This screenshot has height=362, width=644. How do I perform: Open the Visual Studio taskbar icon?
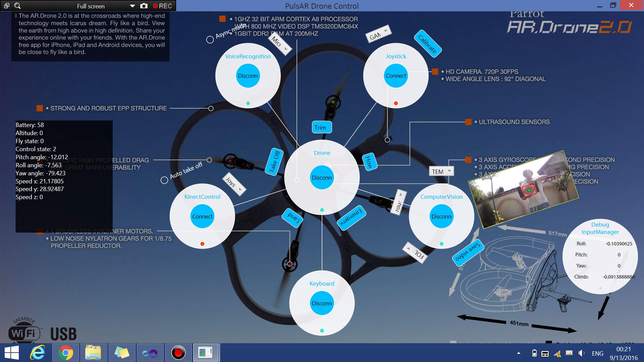[x=150, y=353]
